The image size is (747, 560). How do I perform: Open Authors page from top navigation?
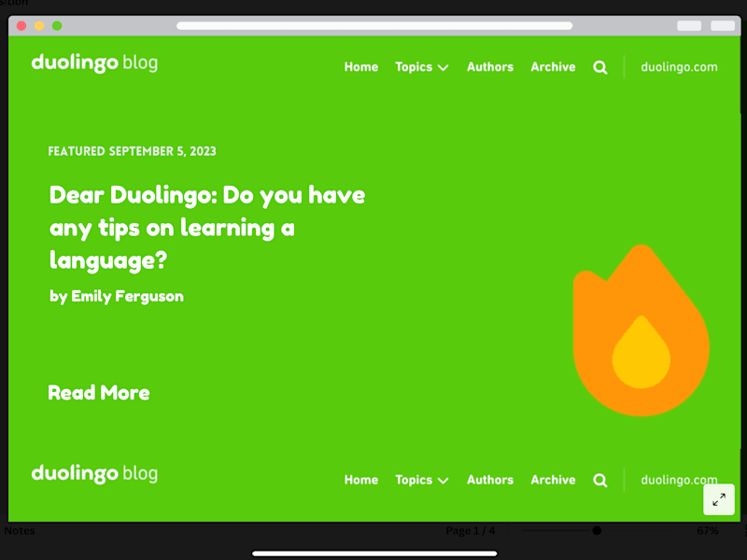point(490,67)
